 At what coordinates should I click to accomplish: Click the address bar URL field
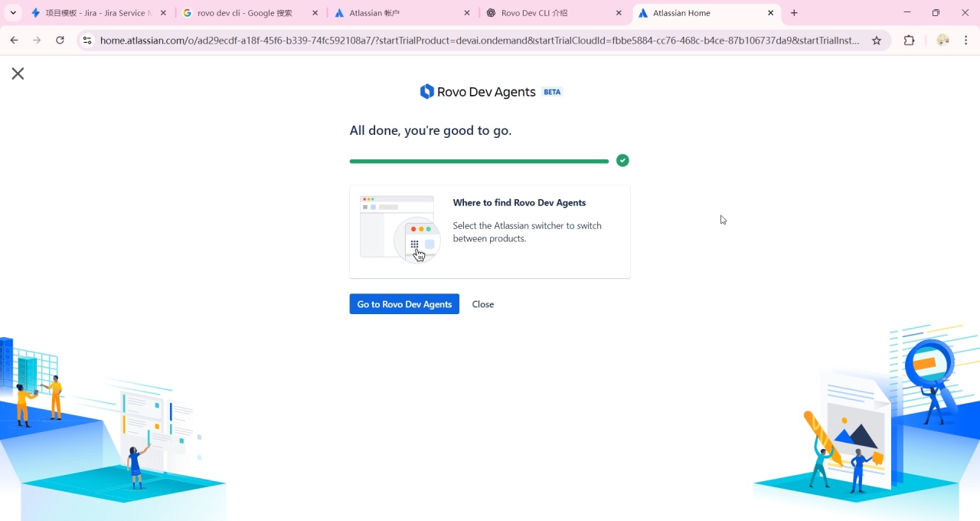(480, 41)
